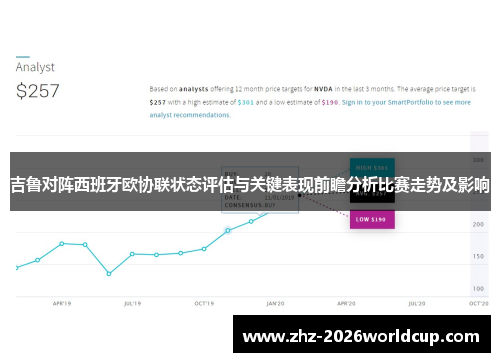Click the "150" y-axis value
Viewport: 500px width, 362px height.
tap(478, 256)
